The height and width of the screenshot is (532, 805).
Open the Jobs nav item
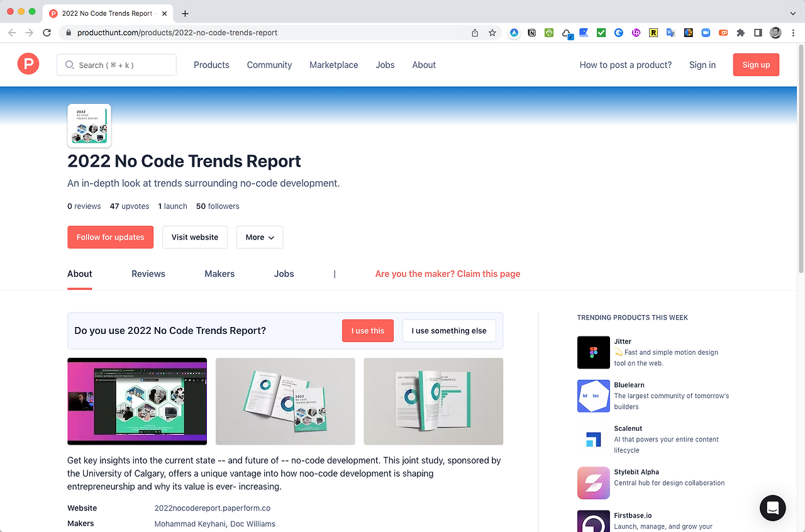tap(385, 65)
